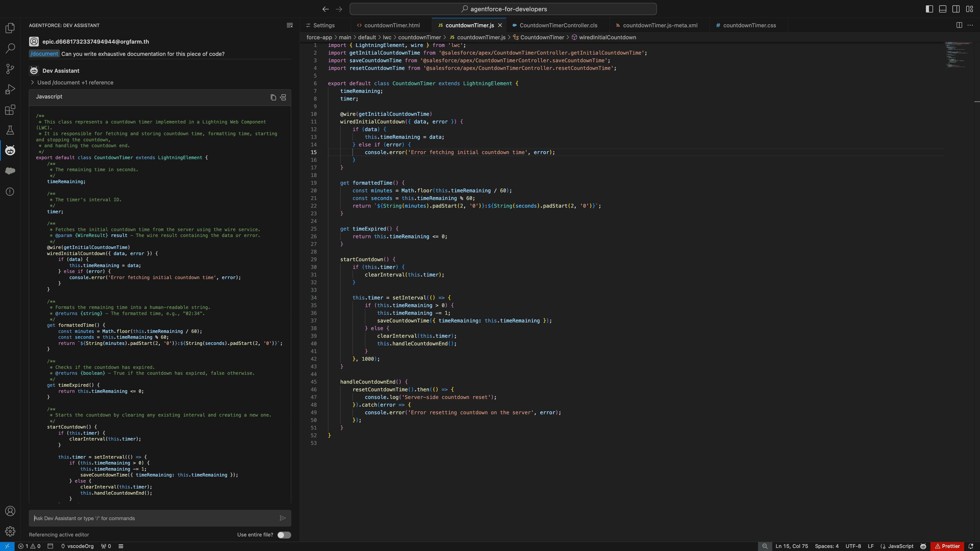980x551 pixels.
Task: Open the Salesforce cloud view
Action: (10, 171)
